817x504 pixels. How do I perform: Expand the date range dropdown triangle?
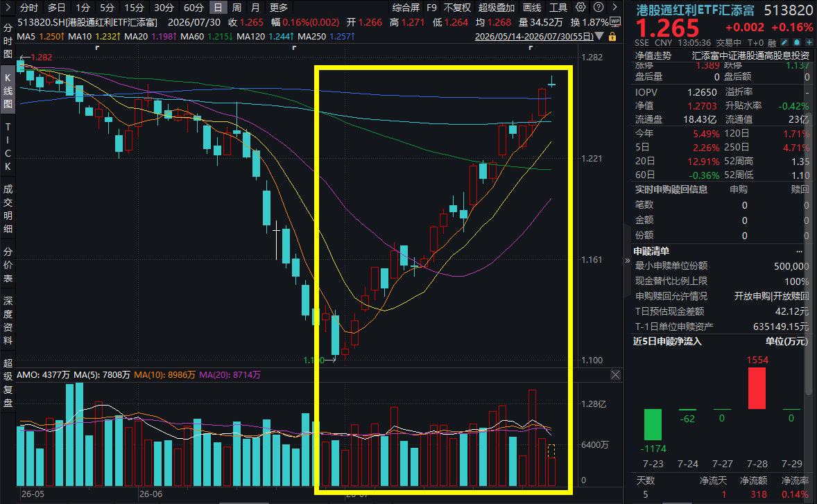click(x=600, y=37)
